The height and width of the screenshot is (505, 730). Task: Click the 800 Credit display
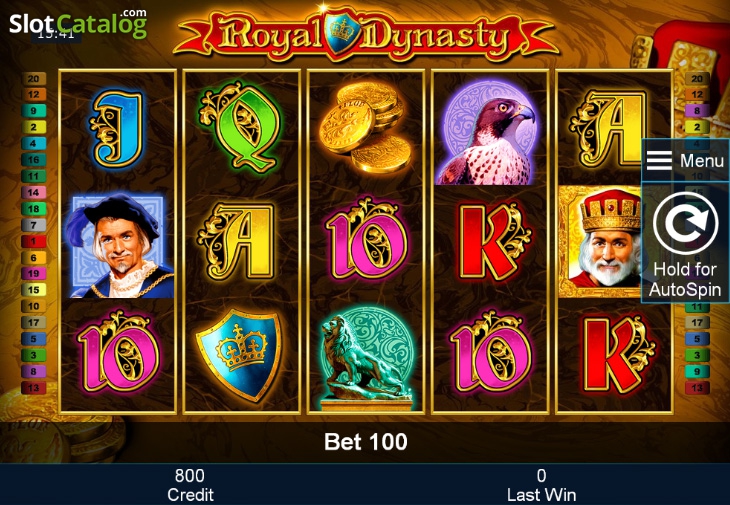point(189,485)
